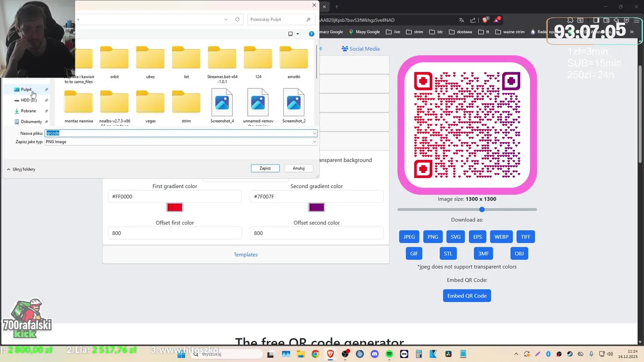Collapse folders with Ukryj foldery
This screenshot has height=362, width=644.
[21, 169]
